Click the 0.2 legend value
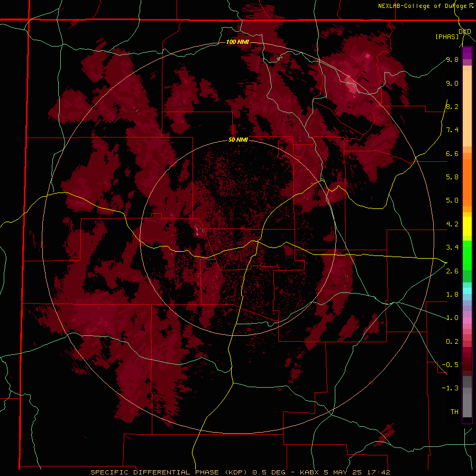 click(x=452, y=342)
